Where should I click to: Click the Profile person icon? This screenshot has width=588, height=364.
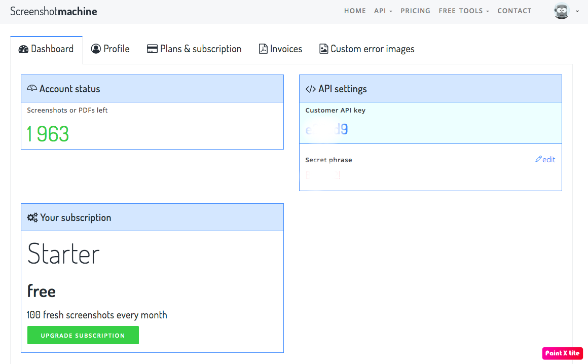coord(96,49)
